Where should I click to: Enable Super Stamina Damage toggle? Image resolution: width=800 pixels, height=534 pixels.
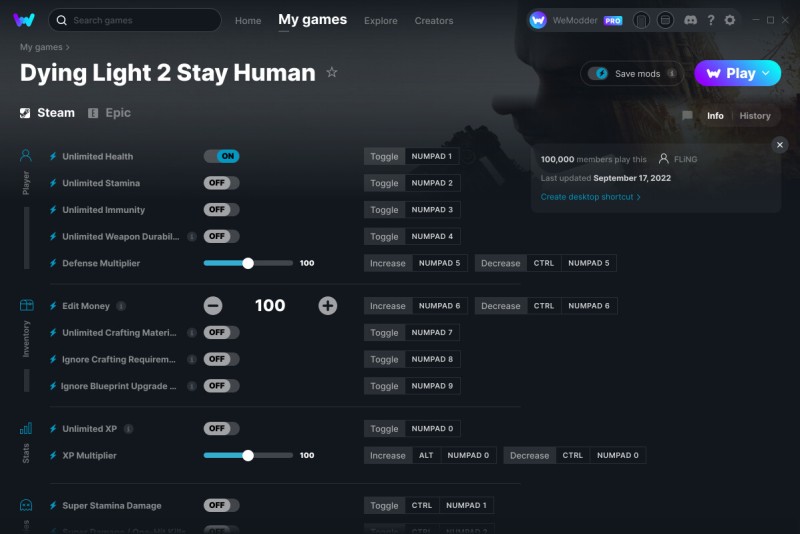point(221,505)
